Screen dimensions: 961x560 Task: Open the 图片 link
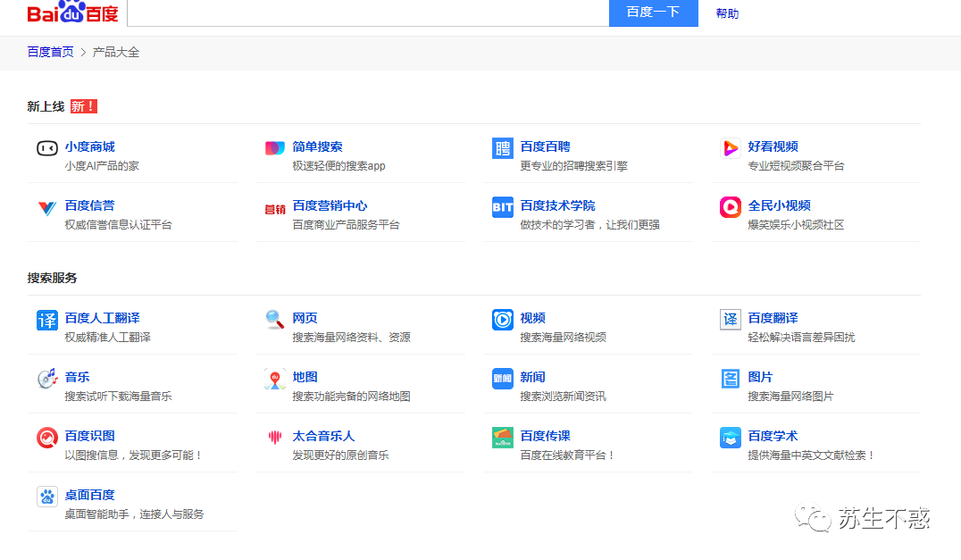coord(760,378)
